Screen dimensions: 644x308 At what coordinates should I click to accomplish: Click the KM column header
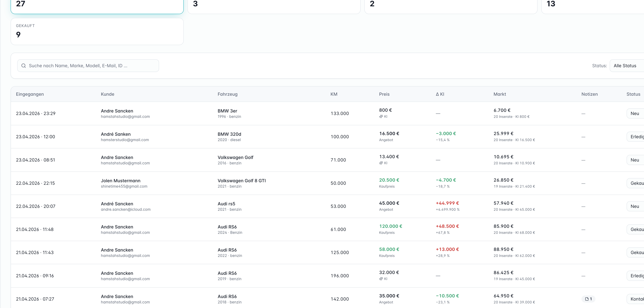334,94
